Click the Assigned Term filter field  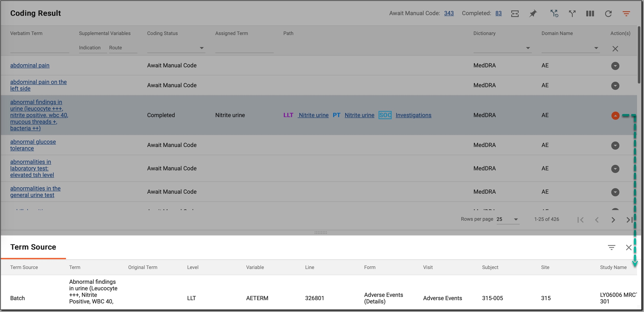click(244, 48)
